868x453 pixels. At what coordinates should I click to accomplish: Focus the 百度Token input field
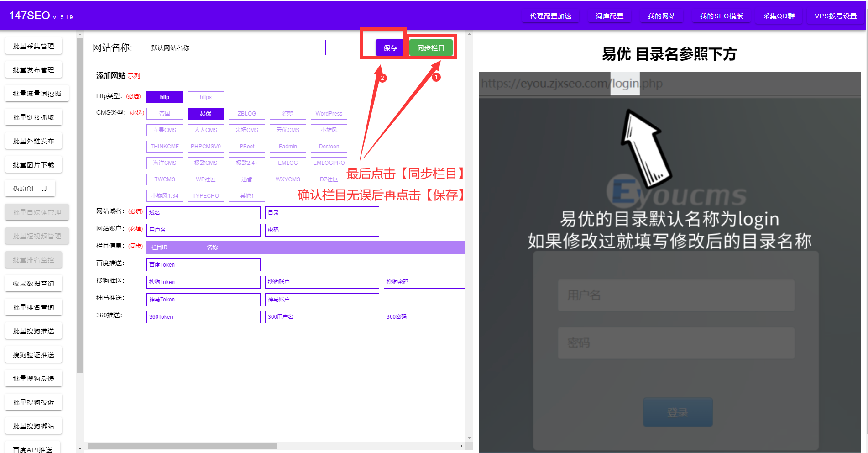coord(204,265)
